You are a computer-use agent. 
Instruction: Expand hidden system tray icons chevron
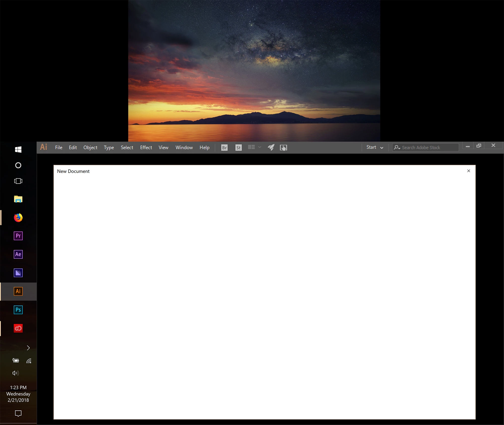pos(28,348)
